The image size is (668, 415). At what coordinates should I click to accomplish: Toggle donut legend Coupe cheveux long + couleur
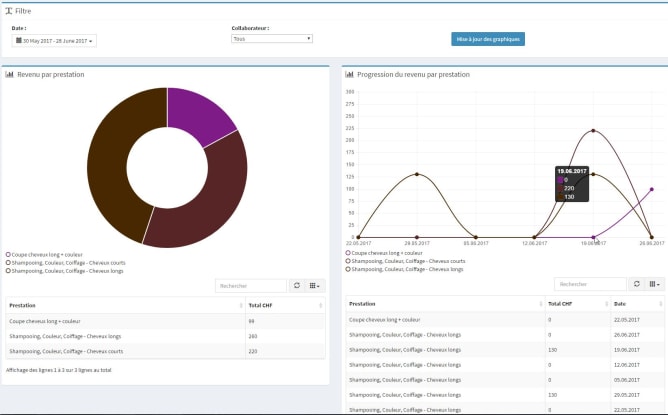[x=44, y=254]
